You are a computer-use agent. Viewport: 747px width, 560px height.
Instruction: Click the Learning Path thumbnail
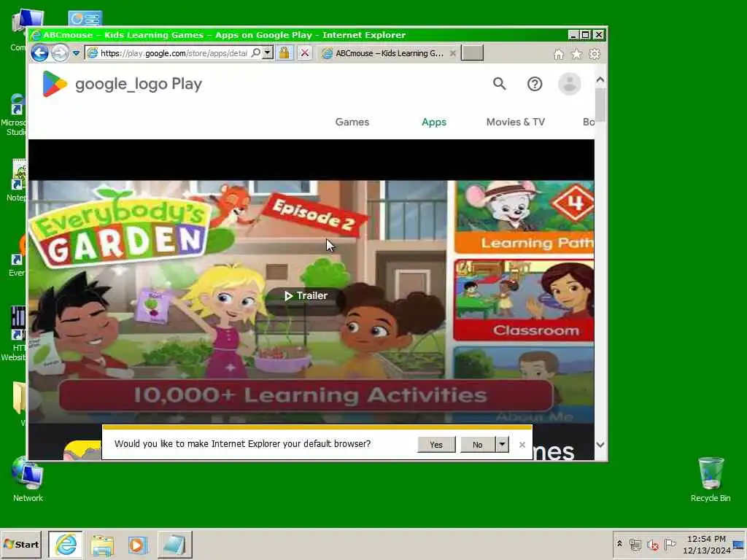tap(524, 217)
